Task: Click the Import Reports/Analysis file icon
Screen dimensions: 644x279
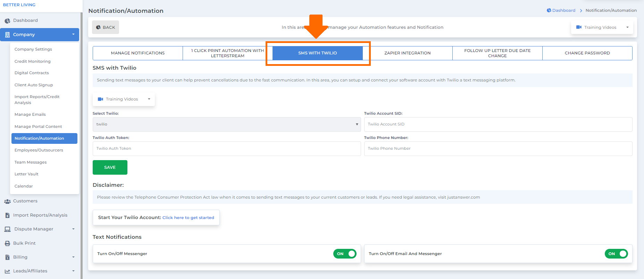Action: coord(7,215)
